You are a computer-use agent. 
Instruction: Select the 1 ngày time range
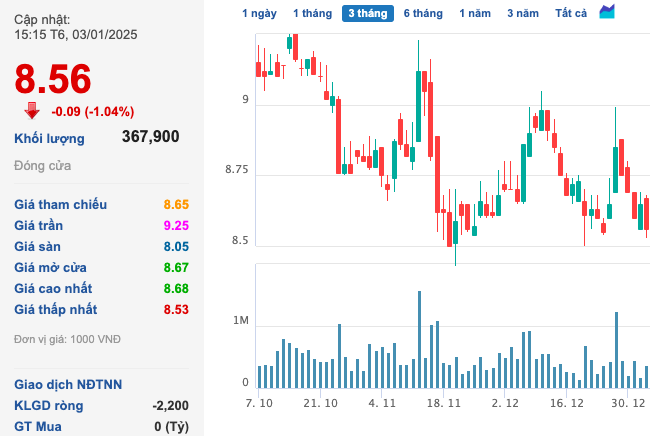pos(259,13)
